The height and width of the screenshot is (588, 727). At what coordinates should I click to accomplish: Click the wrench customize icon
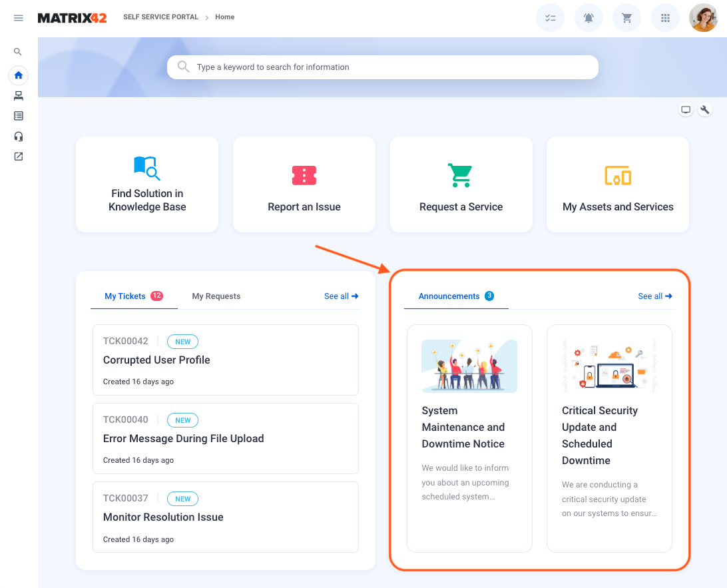pos(705,110)
